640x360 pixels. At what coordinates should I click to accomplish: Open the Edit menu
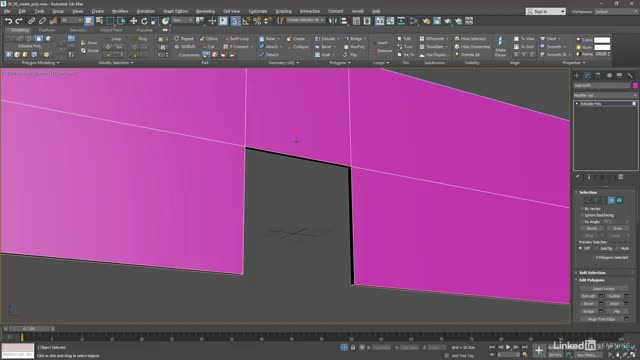tap(22, 11)
